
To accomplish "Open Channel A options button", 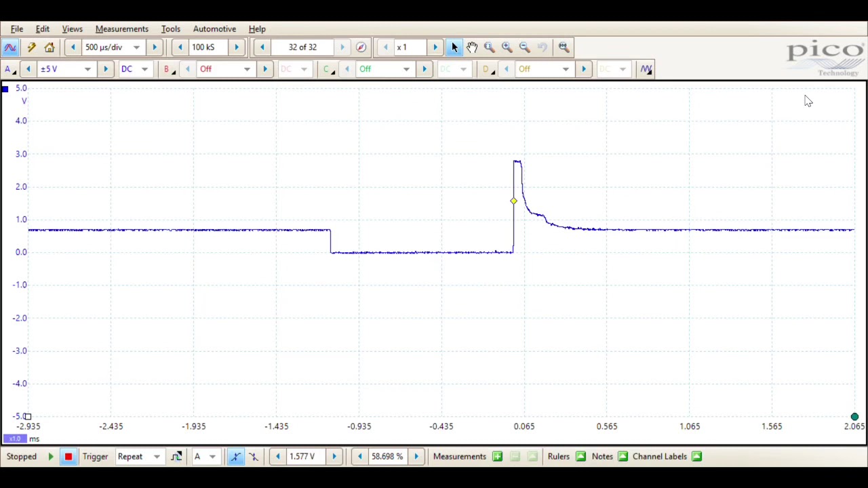I will (x=9, y=69).
